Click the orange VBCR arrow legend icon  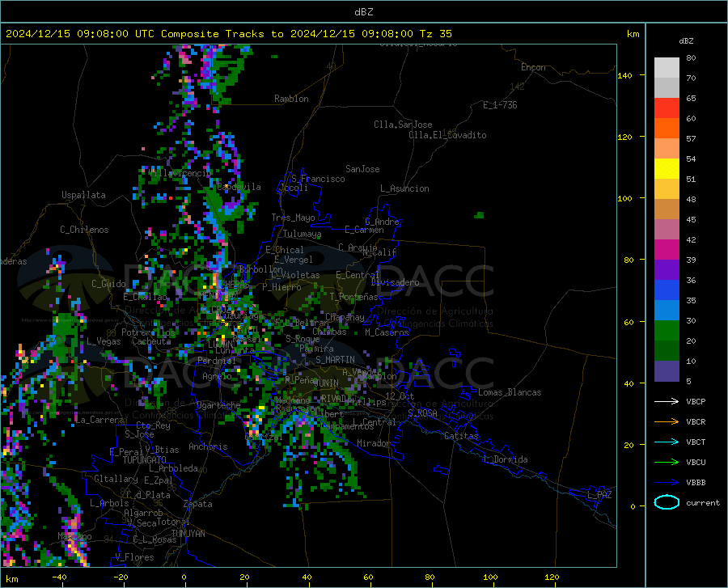pyautogui.click(x=667, y=421)
